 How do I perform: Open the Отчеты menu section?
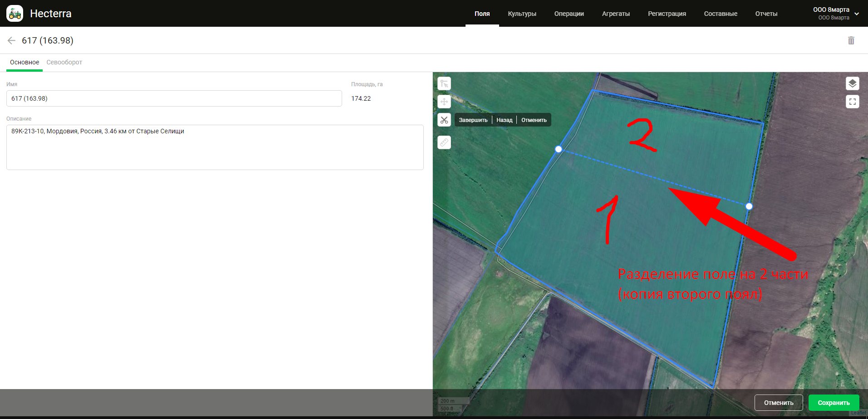click(x=766, y=14)
